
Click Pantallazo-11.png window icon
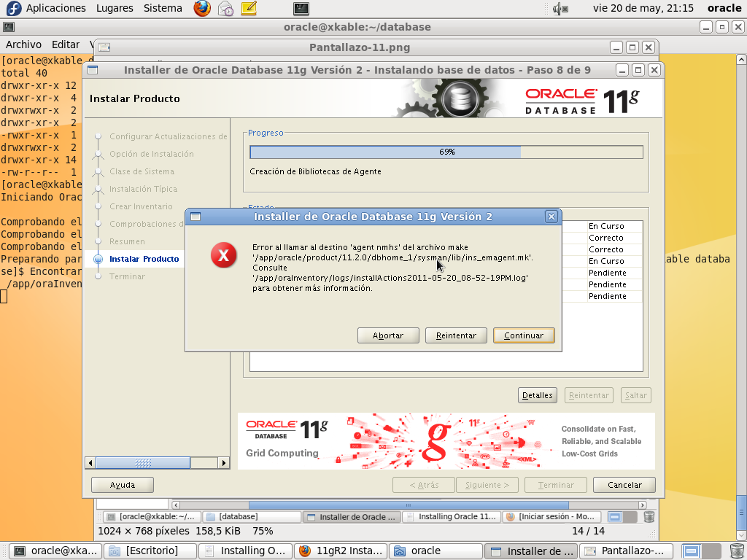pyautogui.click(x=104, y=47)
